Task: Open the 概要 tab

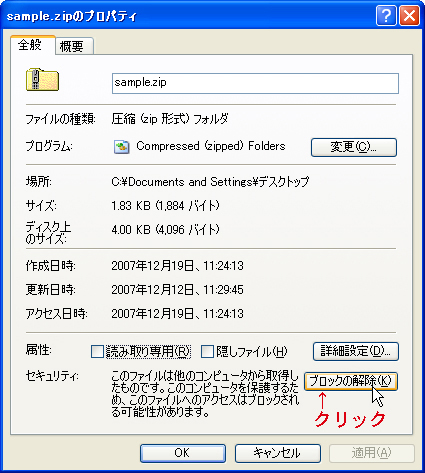Action: pos(74,46)
